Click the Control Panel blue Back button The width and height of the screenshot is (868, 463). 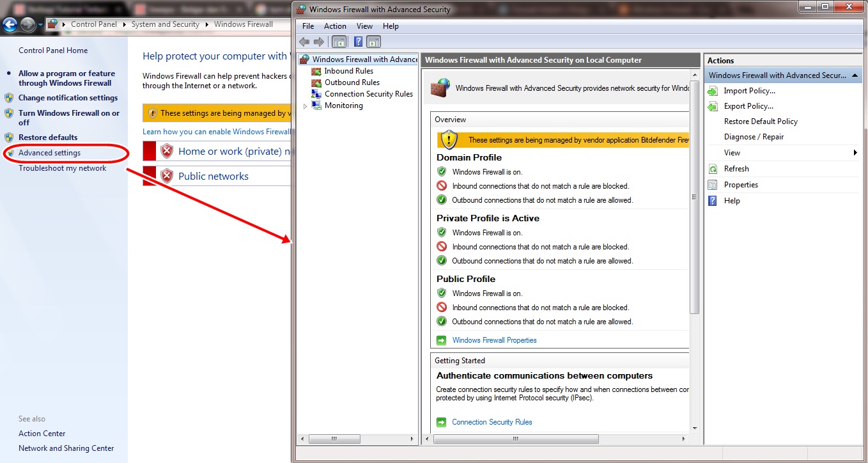click(10, 25)
